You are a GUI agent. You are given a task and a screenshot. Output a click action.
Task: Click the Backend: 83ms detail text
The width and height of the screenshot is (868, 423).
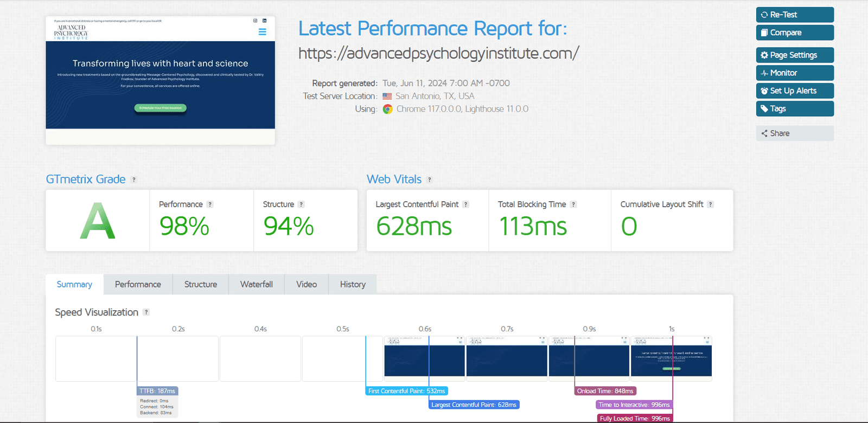tap(156, 413)
